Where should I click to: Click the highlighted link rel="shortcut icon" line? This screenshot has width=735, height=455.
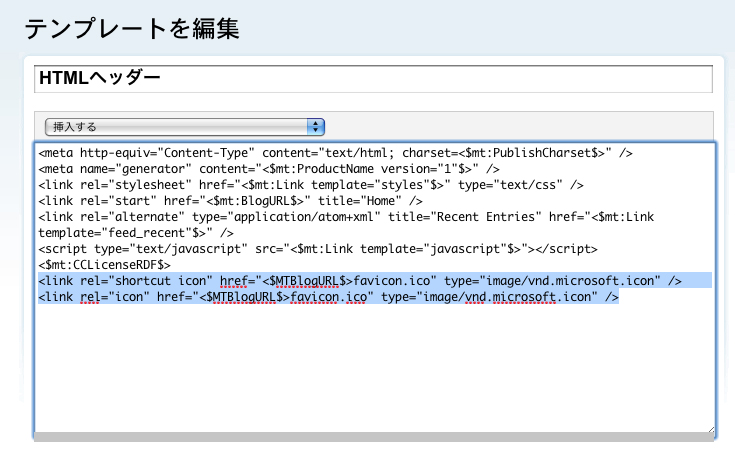click(360, 281)
